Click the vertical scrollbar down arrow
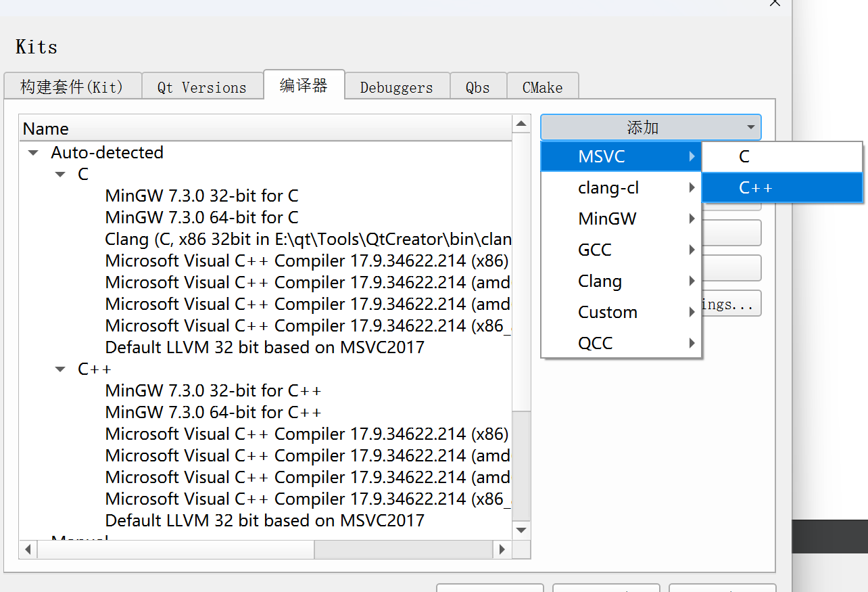This screenshot has width=868, height=592. tap(521, 530)
